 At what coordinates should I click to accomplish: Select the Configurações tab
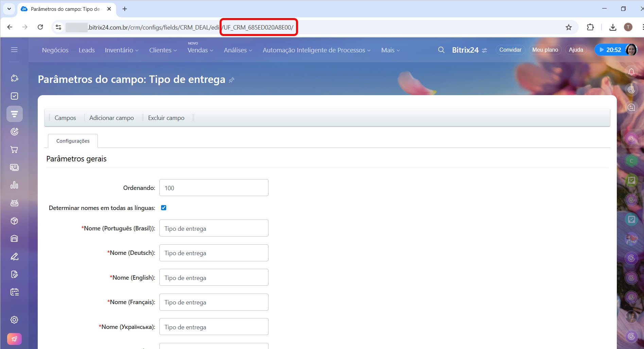tap(73, 141)
